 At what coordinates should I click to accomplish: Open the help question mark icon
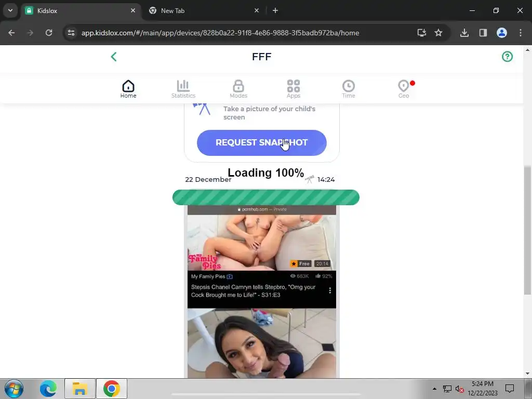click(x=507, y=57)
